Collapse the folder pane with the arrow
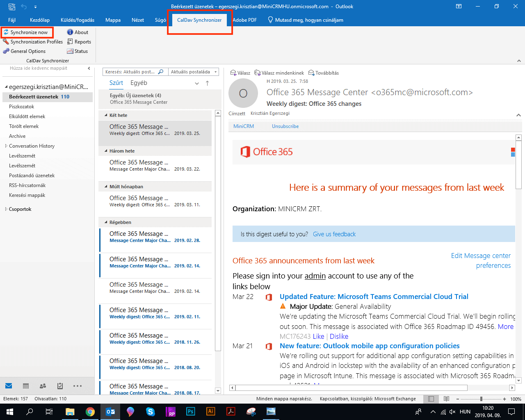Image resolution: width=525 pixels, height=420 pixels. tap(89, 68)
